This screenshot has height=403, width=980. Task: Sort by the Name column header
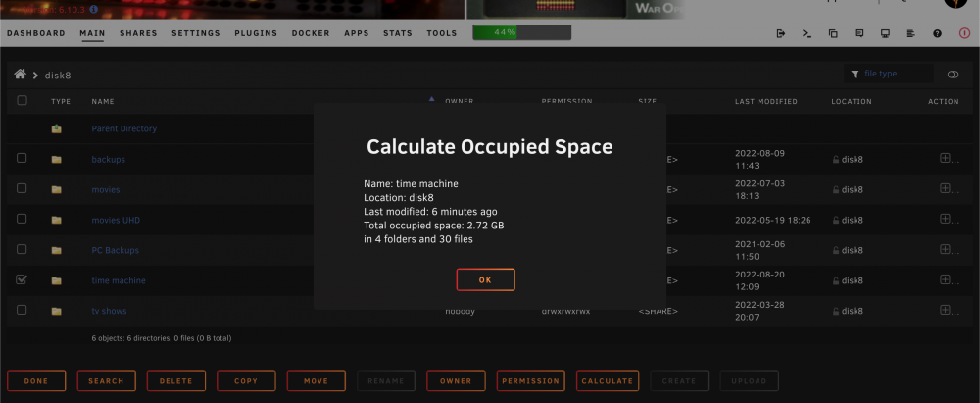pyautogui.click(x=103, y=101)
